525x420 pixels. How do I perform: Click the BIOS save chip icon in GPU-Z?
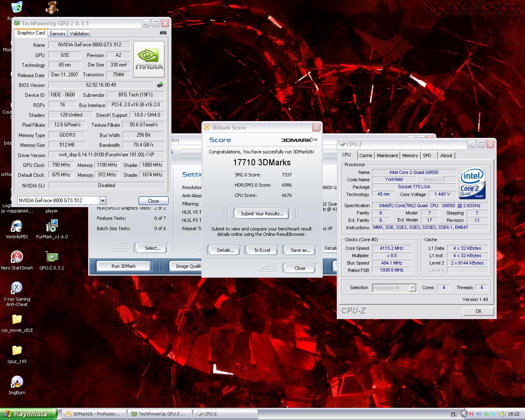[x=160, y=85]
